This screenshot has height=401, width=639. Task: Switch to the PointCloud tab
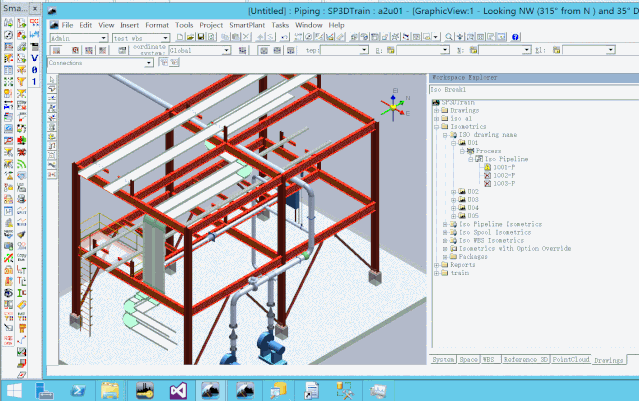571,359
